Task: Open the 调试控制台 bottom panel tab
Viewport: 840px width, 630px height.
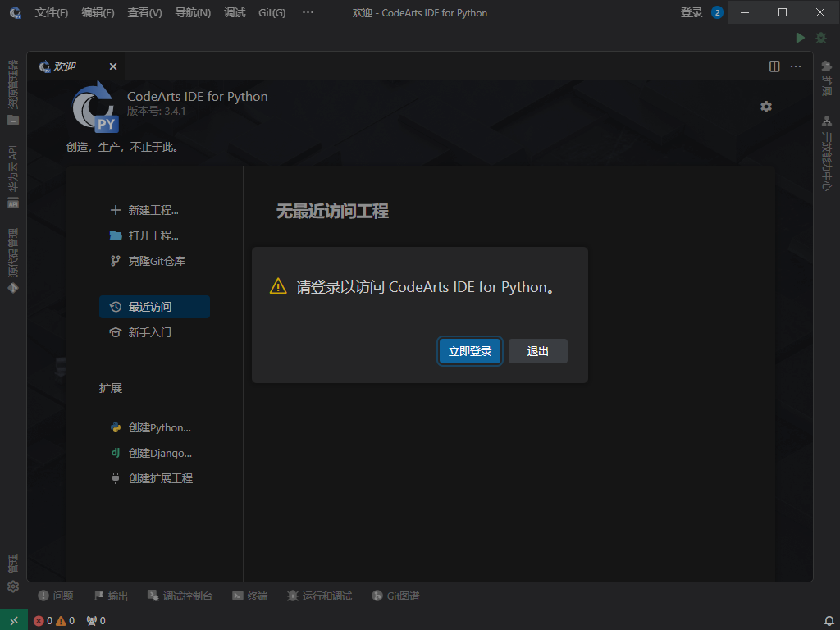Action: [x=180, y=596]
